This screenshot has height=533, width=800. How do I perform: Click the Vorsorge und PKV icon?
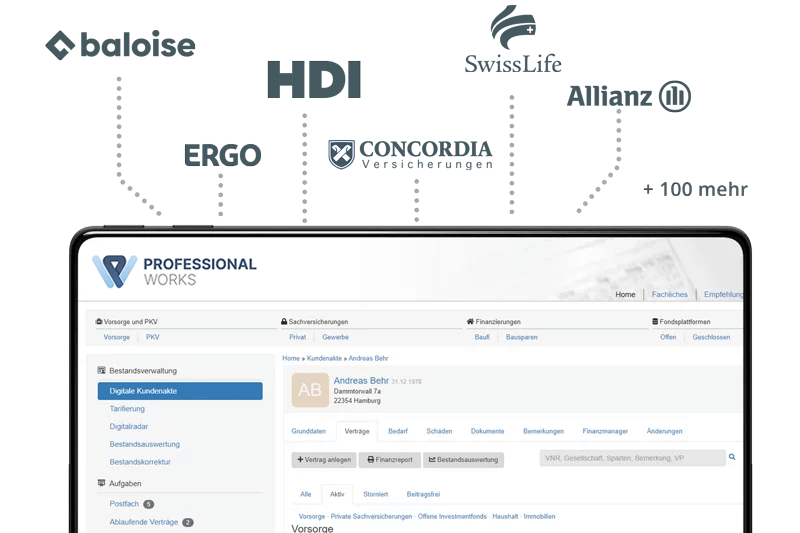tap(98, 322)
